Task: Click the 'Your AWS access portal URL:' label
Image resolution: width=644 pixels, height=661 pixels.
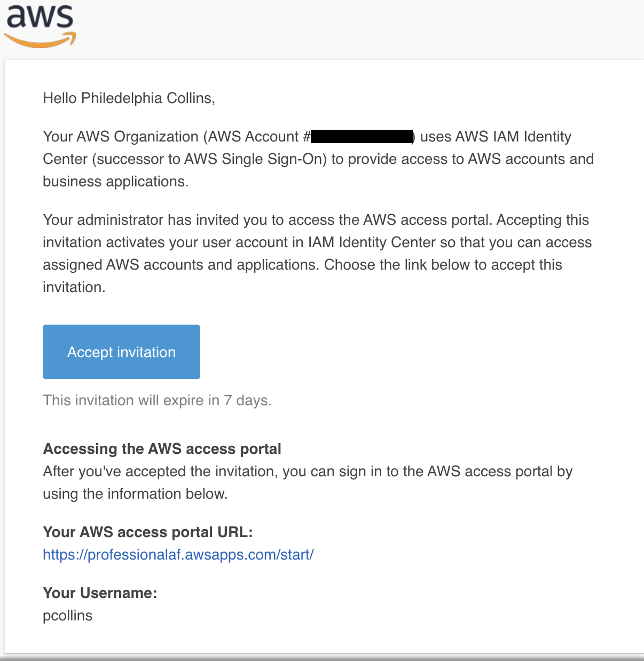Action: (148, 532)
